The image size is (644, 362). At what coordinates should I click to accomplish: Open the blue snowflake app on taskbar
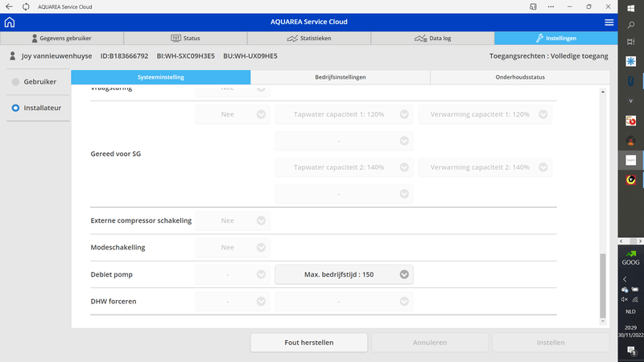[x=631, y=62]
